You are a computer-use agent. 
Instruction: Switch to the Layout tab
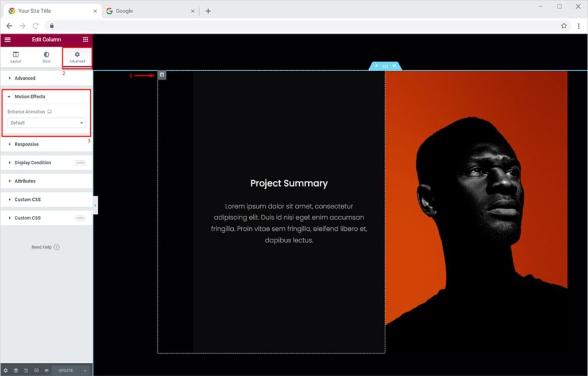pos(16,57)
